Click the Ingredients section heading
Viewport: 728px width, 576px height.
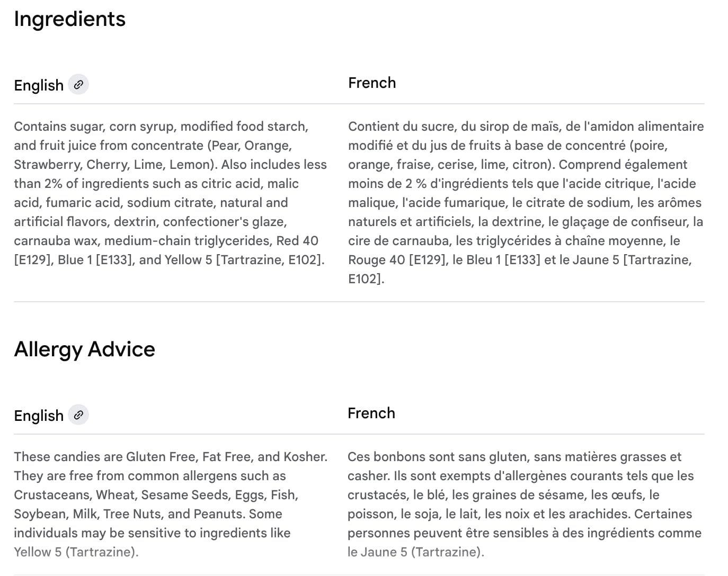point(70,19)
